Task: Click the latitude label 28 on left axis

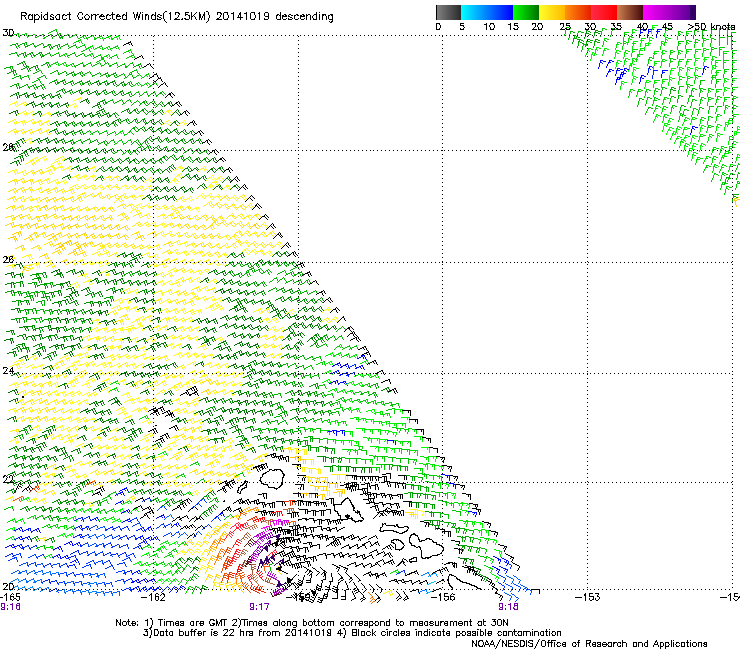Action: [x=8, y=147]
